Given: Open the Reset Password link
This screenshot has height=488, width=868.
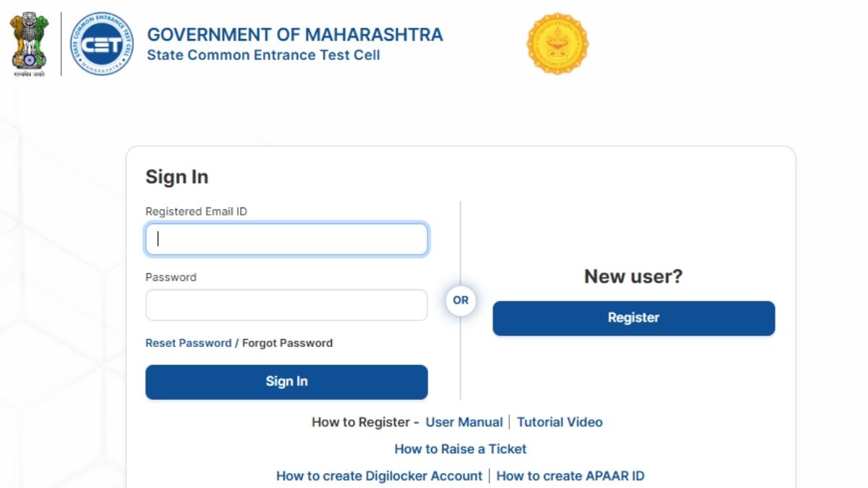Looking at the screenshot, I should click(188, 343).
